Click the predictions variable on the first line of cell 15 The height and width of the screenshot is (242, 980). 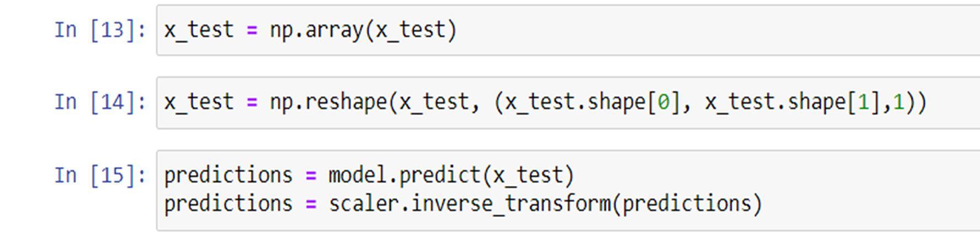coord(228,175)
